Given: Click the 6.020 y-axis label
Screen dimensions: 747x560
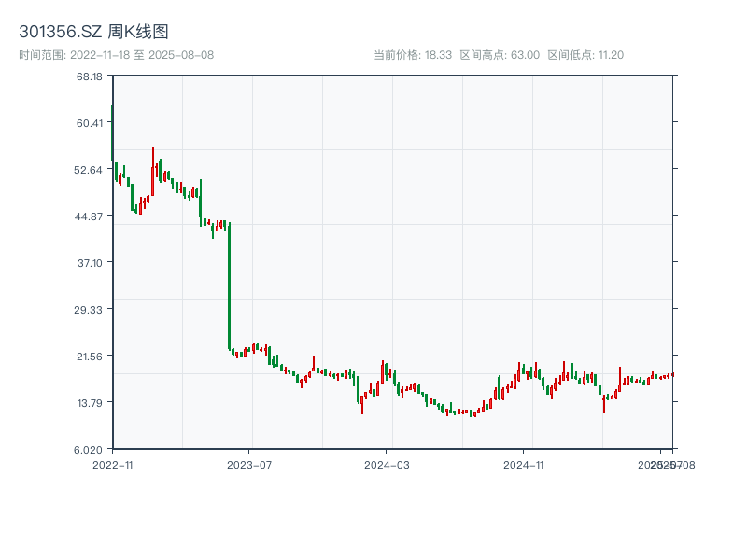Looking at the screenshot, I should pos(90,450).
